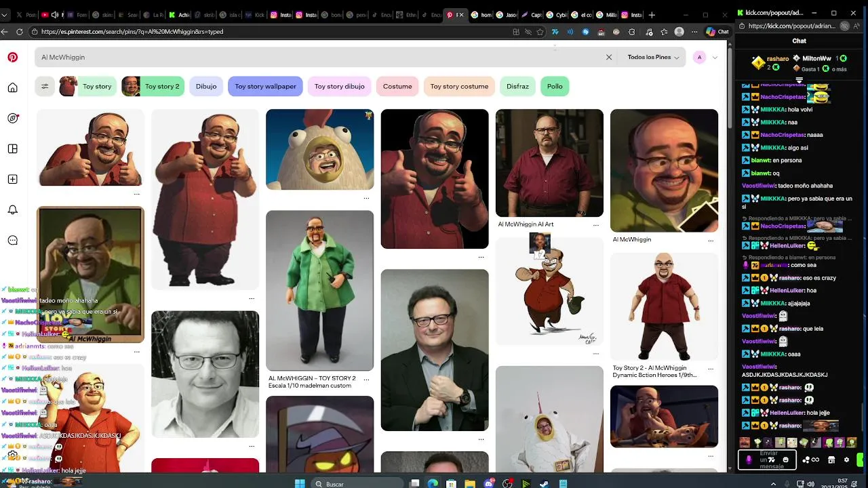Switch to the X Post browser tab
The width and height of the screenshot is (868, 488).
[x=26, y=15]
